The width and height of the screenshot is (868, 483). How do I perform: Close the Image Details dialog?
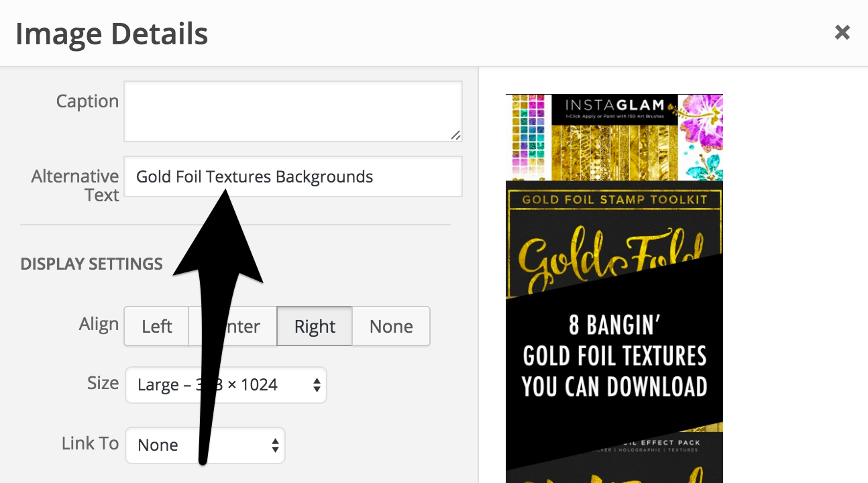click(842, 32)
